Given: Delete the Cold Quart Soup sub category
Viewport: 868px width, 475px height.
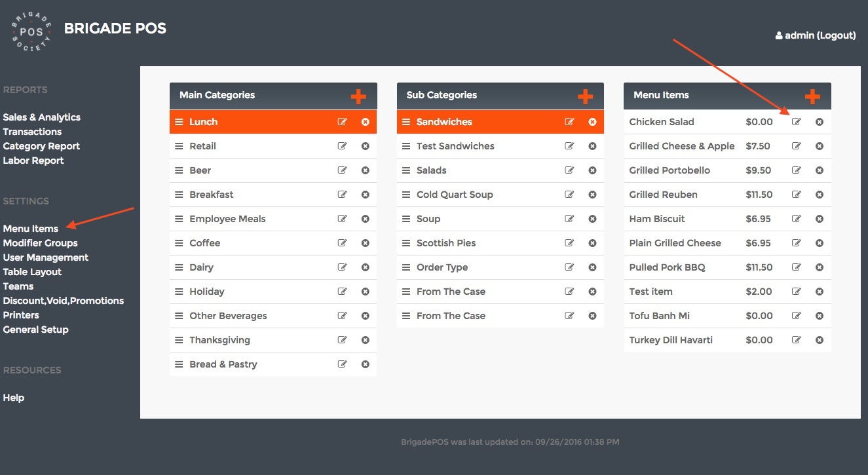Looking at the screenshot, I should coord(592,195).
